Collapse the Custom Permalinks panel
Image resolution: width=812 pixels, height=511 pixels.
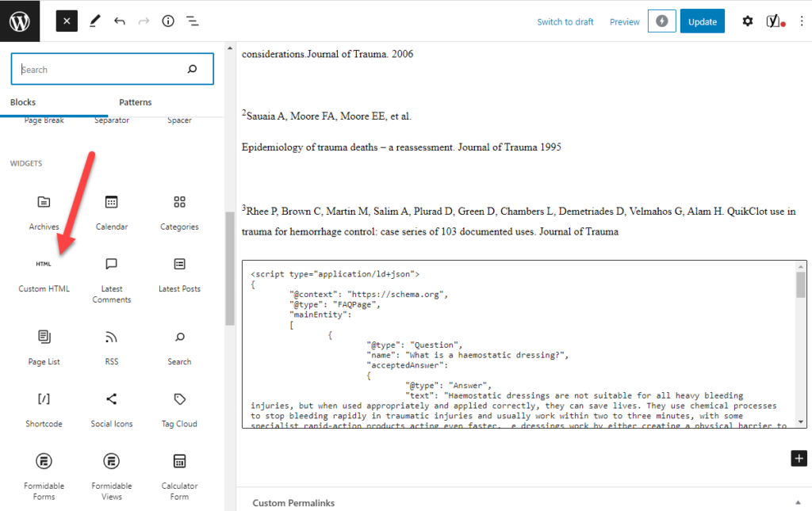point(796,503)
